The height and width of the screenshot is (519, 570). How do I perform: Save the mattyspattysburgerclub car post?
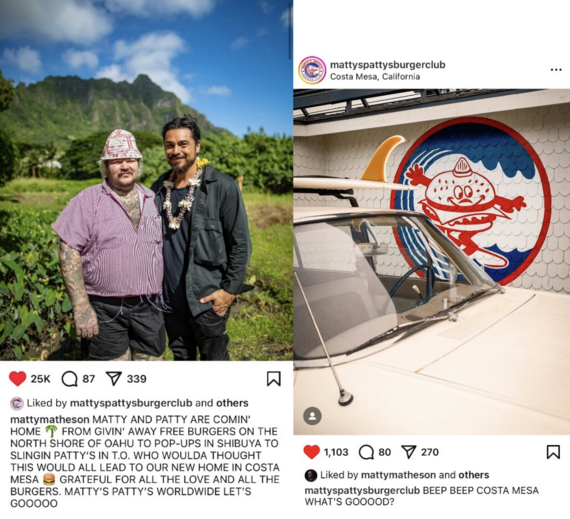(553, 452)
